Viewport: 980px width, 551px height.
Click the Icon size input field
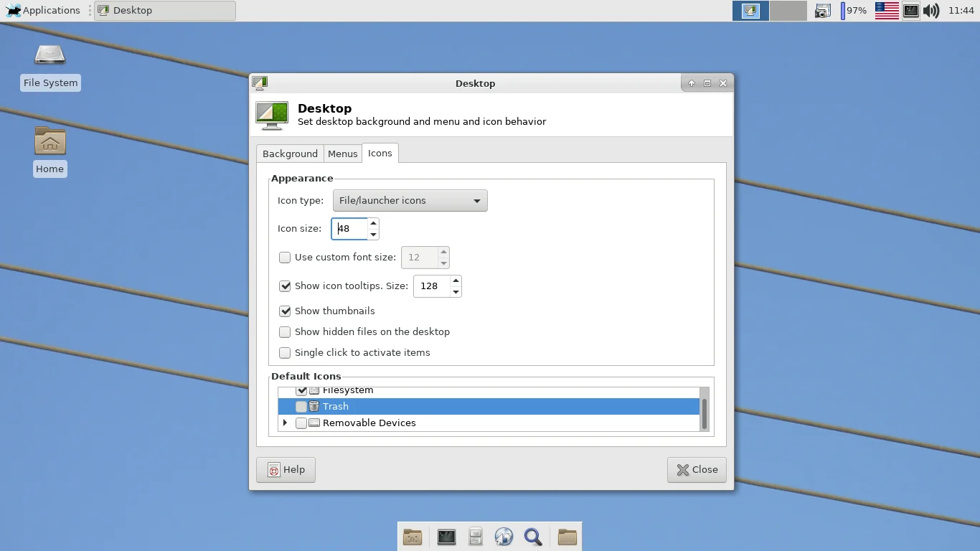349,229
